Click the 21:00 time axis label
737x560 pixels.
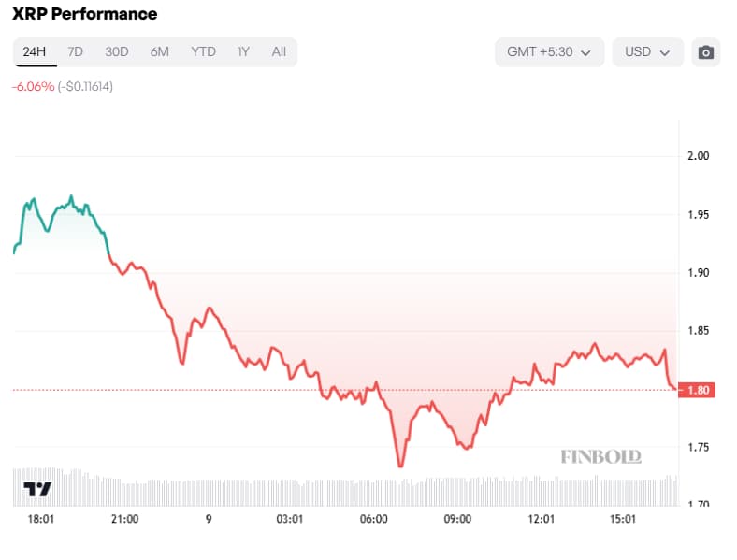click(x=124, y=519)
